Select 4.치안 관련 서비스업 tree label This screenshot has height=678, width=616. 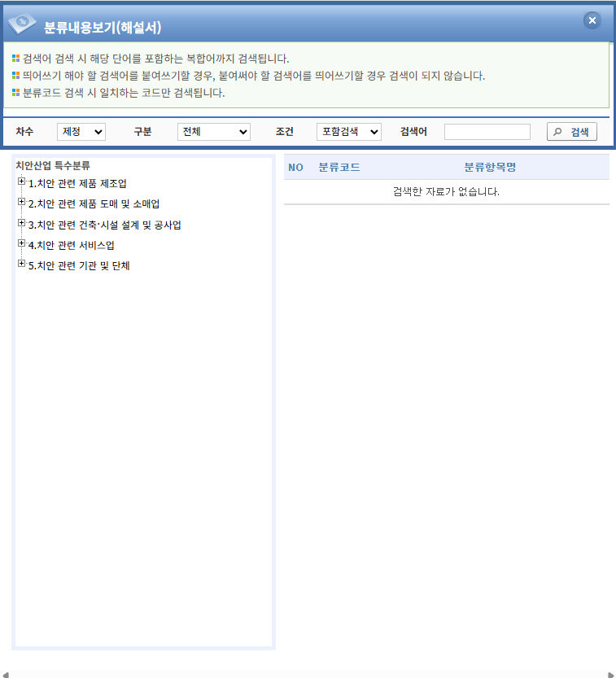(72, 245)
